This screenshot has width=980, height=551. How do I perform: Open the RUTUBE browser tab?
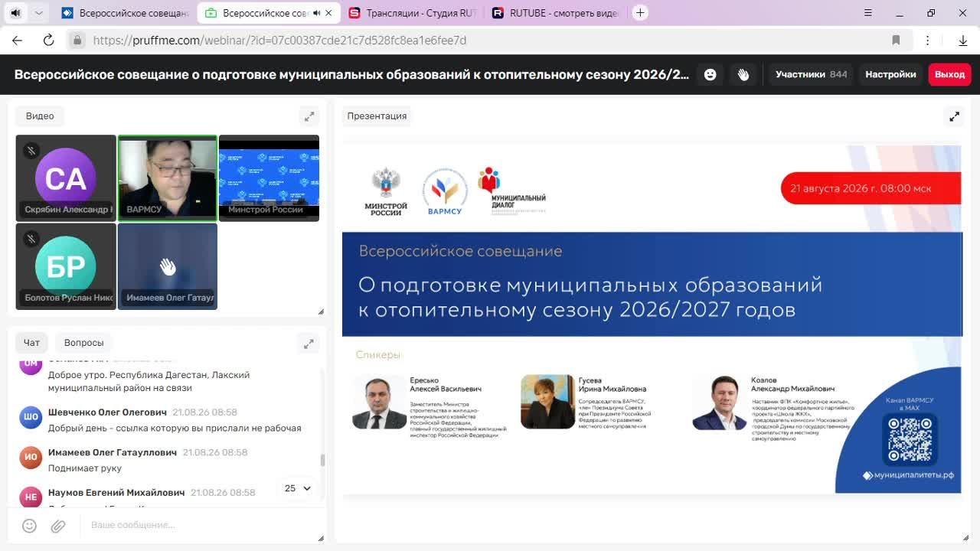tap(555, 13)
